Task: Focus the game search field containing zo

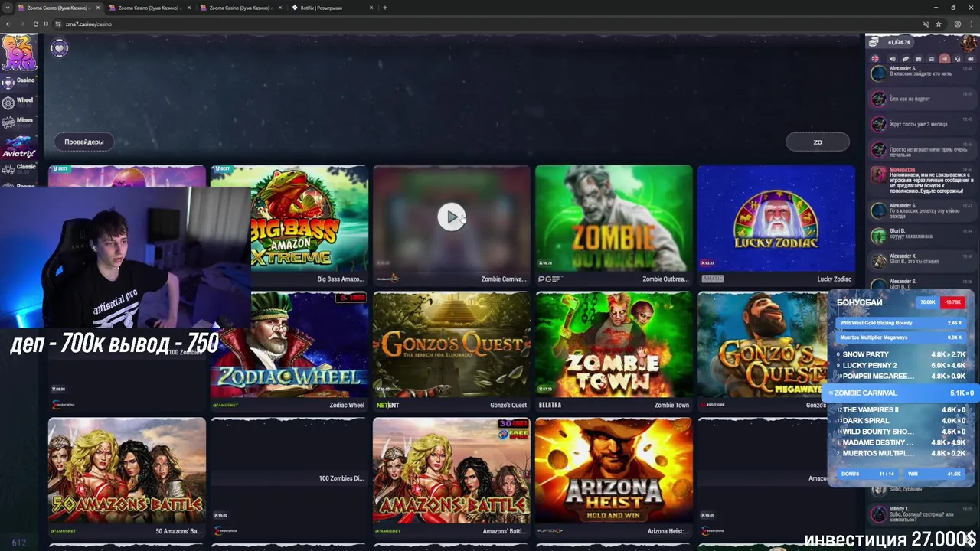Action: point(818,142)
